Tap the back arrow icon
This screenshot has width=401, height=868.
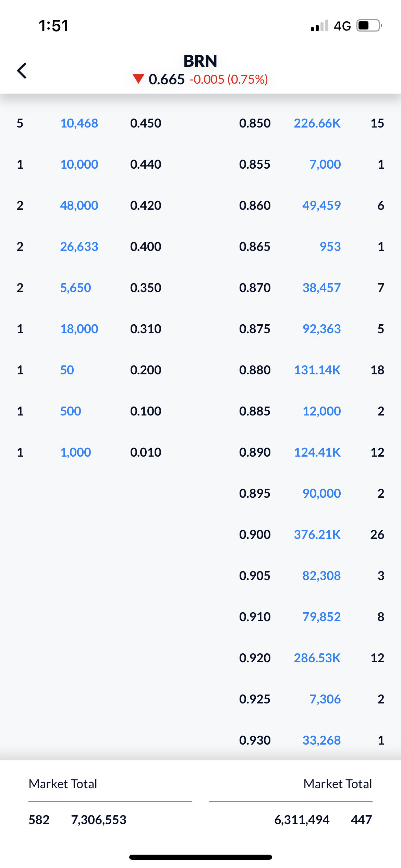click(22, 71)
